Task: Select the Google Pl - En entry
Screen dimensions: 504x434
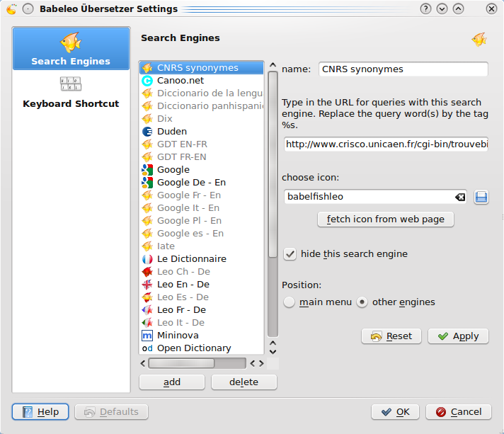Action: [202, 221]
